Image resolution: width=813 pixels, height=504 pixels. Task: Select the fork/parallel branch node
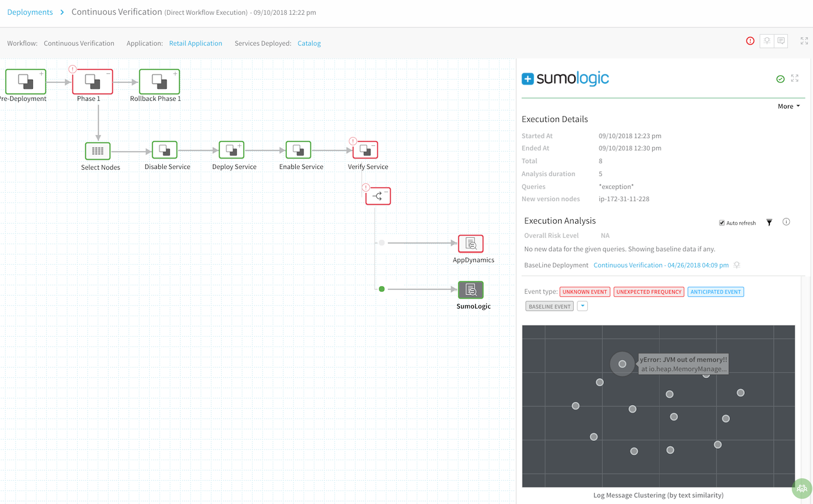coord(378,196)
